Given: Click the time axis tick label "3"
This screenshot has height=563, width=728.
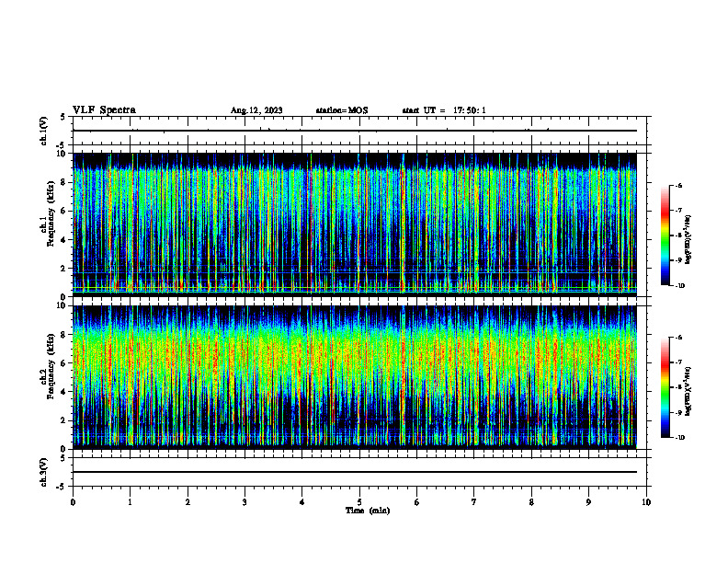Looking at the screenshot, I should coord(245,502).
